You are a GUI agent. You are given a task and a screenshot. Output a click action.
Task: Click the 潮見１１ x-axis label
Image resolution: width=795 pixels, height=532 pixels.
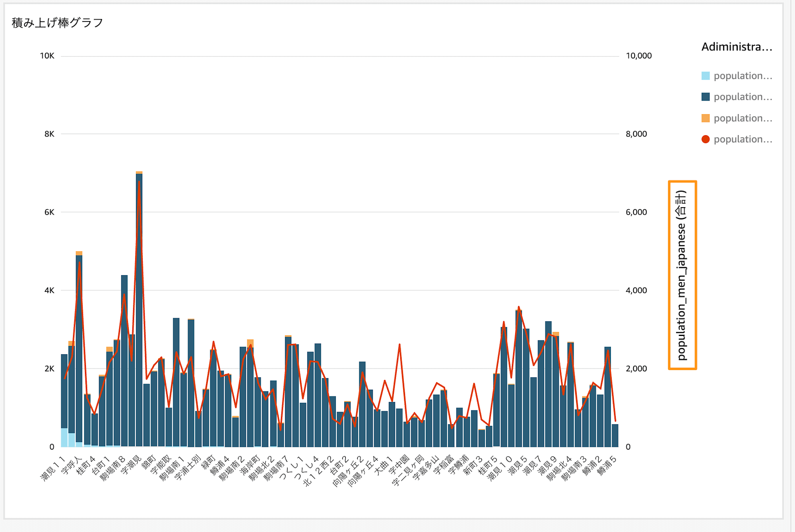coord(53,469)
